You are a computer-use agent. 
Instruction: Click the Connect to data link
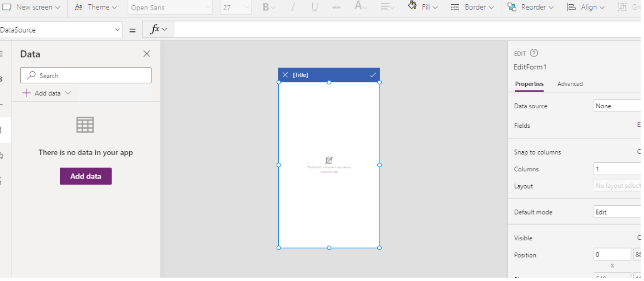tap(329, 172)
